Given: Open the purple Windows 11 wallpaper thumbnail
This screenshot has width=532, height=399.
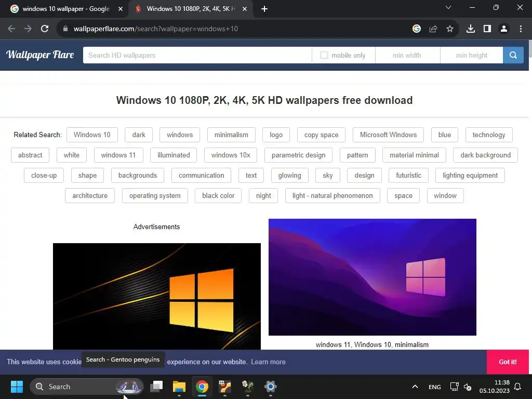Looking at the screenshot, I should point(372,277).
